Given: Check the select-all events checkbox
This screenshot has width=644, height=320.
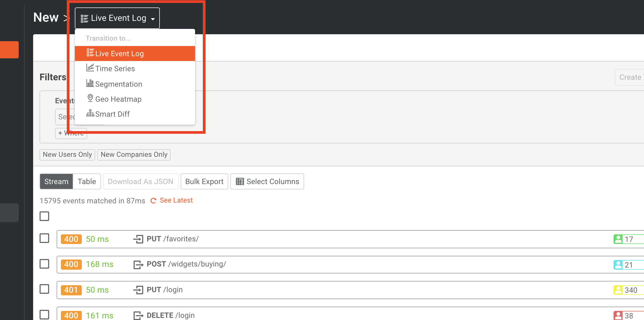Looking at the screenshot, I should pyautogui.click(x=44, y=216).
